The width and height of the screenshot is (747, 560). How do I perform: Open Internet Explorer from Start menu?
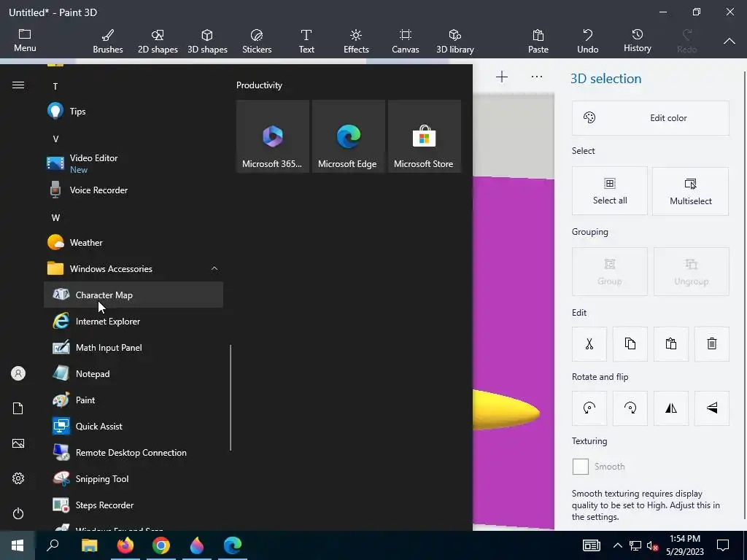tap(133, 322)
